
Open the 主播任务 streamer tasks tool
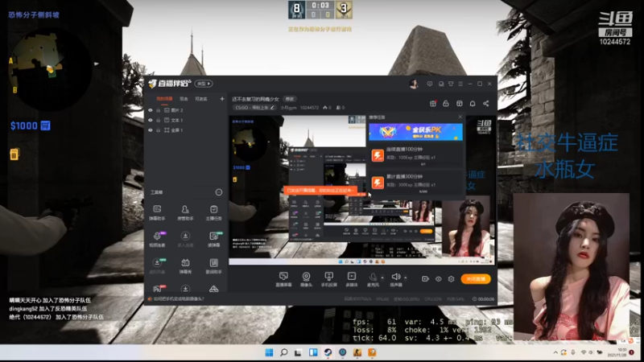click(x=213, y=212)
